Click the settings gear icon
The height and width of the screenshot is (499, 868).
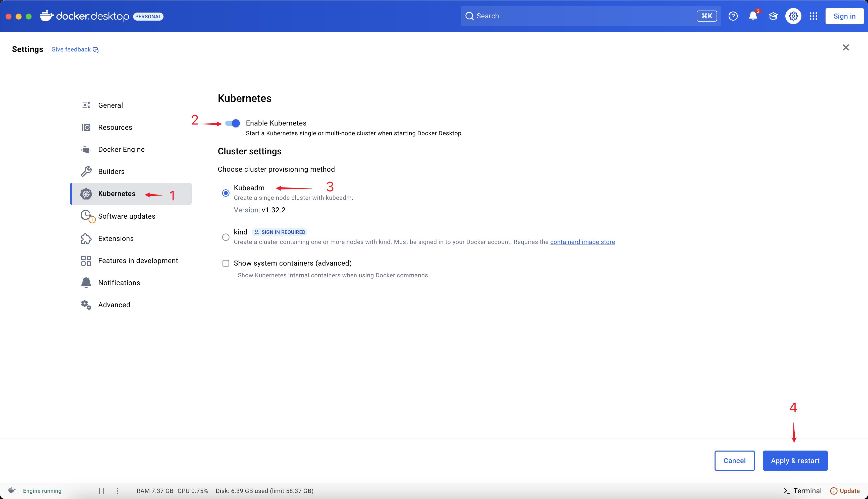tap(793, 16)
